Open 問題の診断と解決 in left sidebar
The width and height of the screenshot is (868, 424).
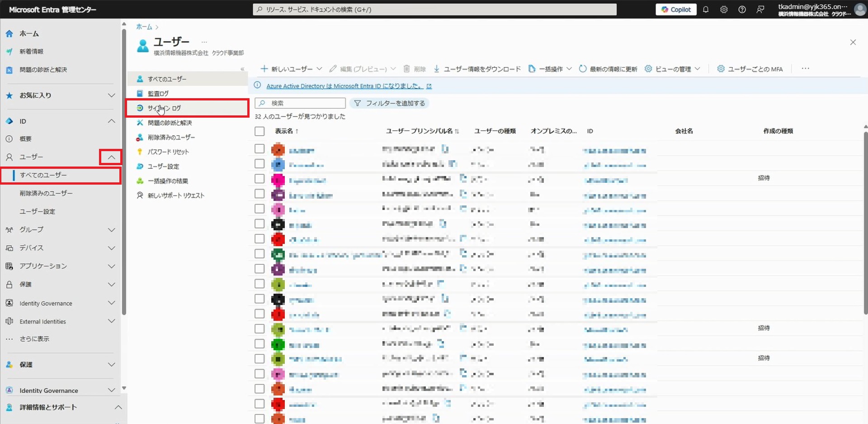(43, 70)
